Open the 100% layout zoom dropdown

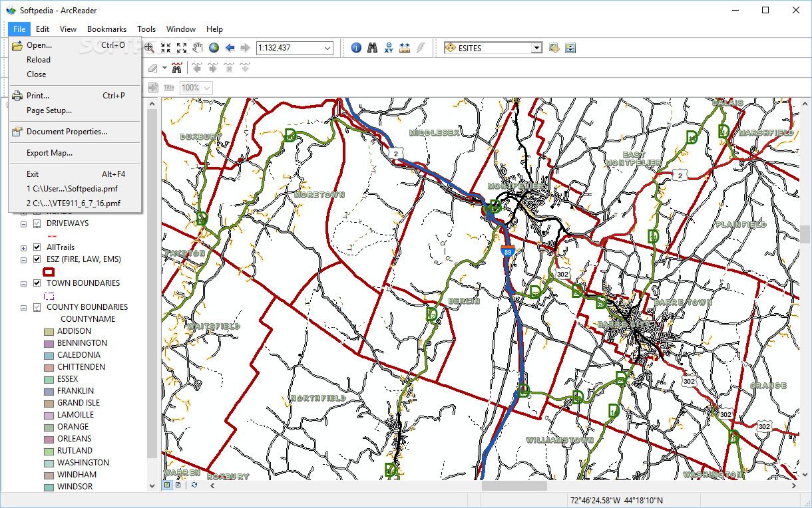click(207, 88)
